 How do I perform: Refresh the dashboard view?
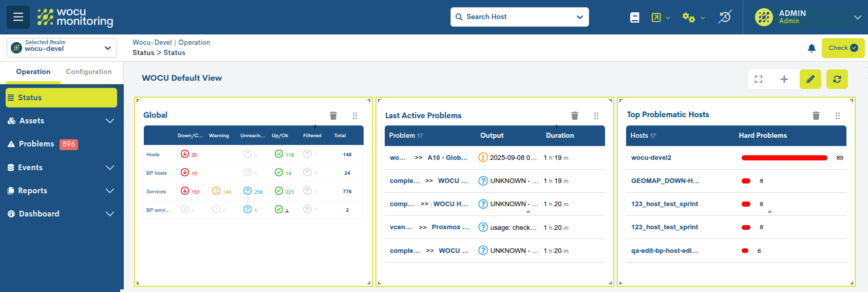(837, 79)
